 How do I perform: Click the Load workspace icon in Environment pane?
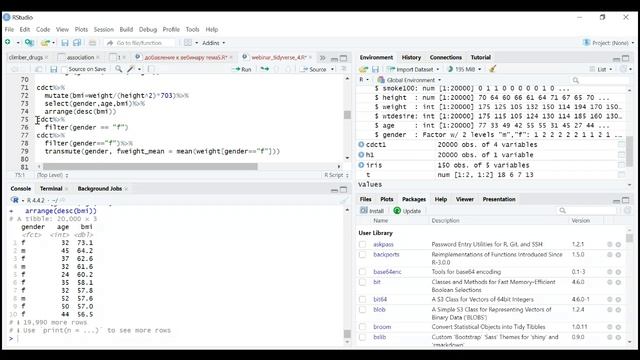pyautogui.click(x=363, y=69)
